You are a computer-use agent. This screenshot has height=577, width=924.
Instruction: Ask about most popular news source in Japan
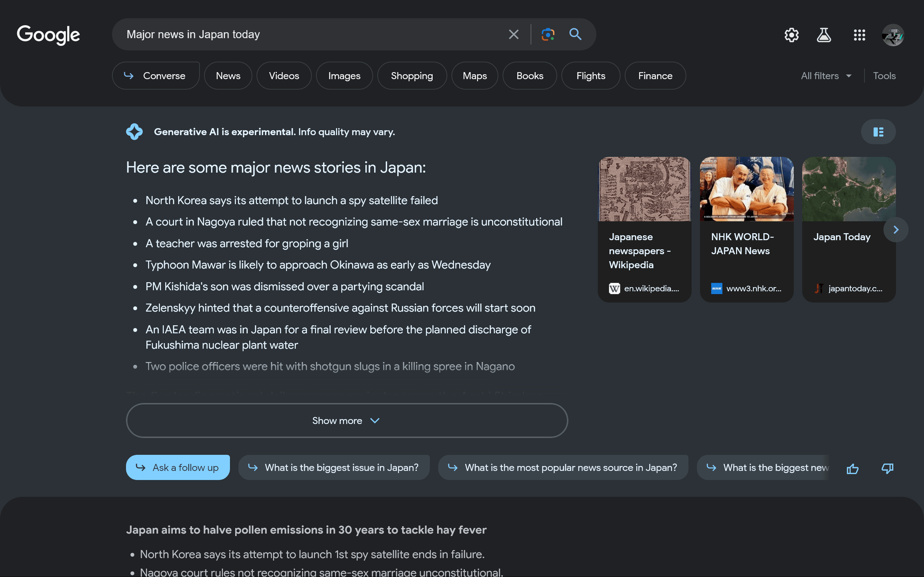pyautogui.click(x=563, y=467)
